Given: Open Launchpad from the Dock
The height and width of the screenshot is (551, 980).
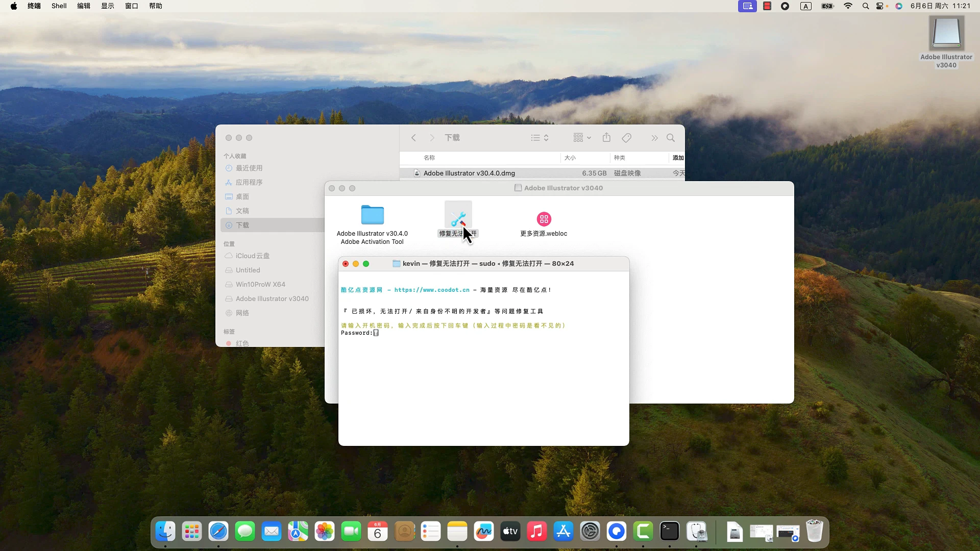Looking at the screenshot, I should (x=192, y=532).
